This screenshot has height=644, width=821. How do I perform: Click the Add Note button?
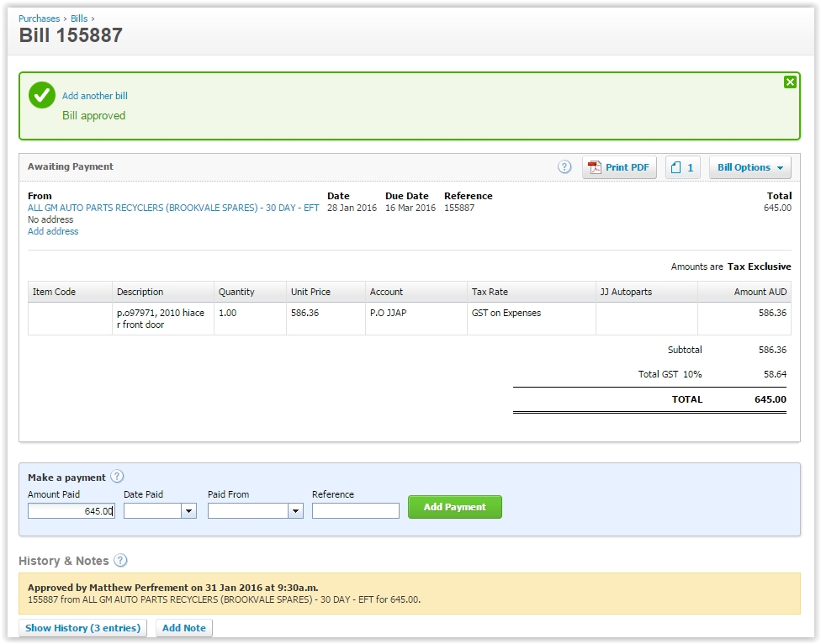183,628
